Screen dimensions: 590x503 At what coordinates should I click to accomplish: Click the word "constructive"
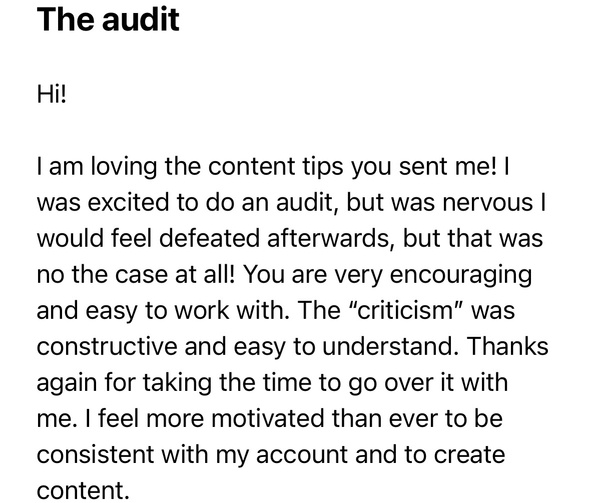107,346
